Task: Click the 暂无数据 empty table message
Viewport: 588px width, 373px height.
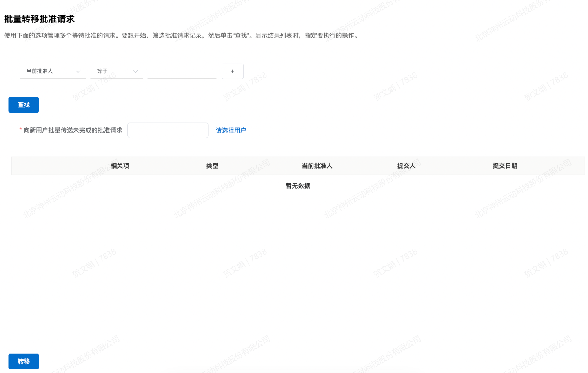Action: [x=298, y=186]
